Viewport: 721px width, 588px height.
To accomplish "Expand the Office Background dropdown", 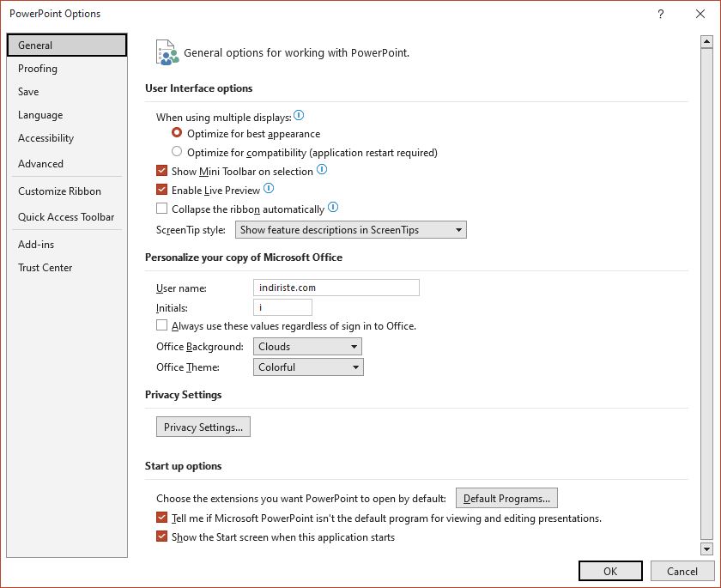I will (x=307, y=347).
